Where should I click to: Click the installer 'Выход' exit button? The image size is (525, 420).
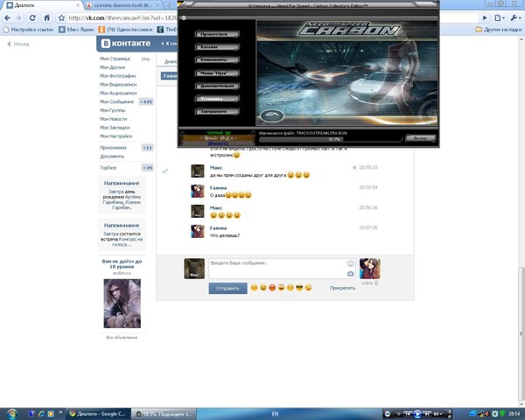point(420,138)
